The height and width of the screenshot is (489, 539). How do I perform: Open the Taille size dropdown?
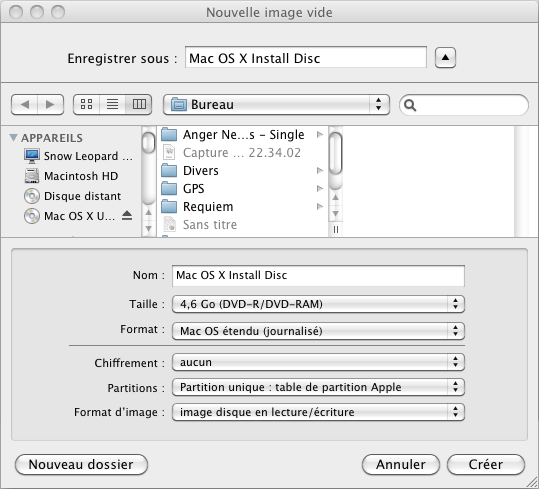pos(318,304)
